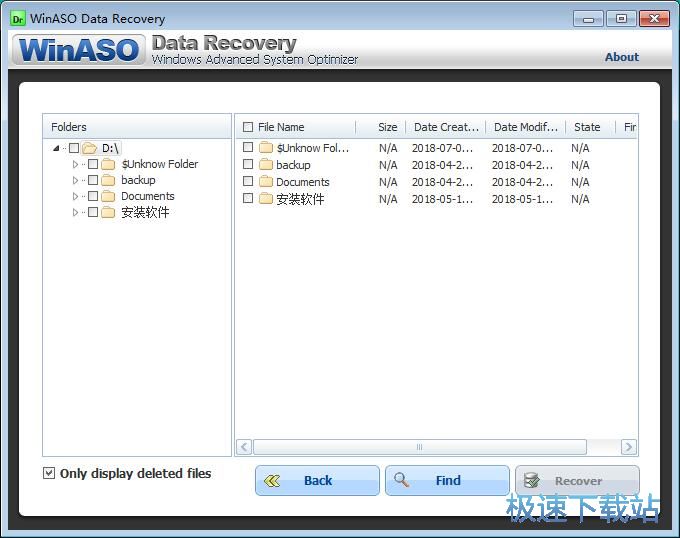
Task: Select backup label in Folders tree
Action: pos(138,180)
